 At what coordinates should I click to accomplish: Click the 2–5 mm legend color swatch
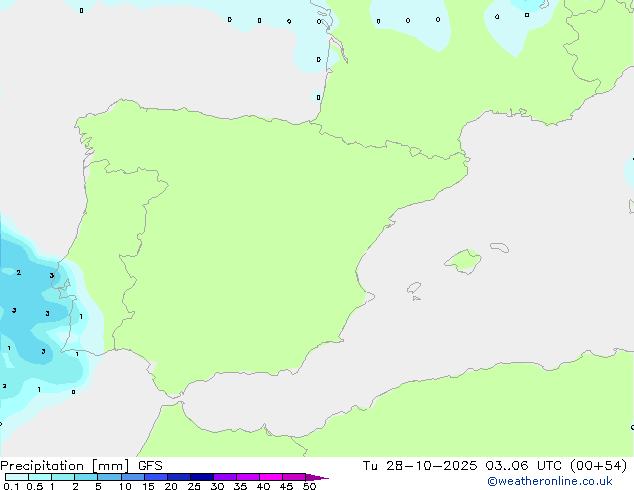pyautogui.click(x=86, y=477)
